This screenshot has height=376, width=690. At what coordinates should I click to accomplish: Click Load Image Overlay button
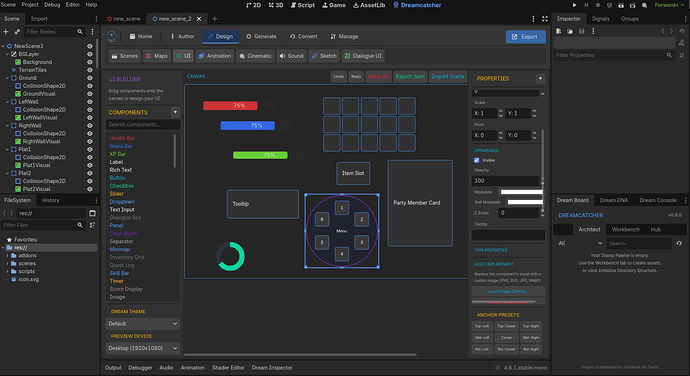pos(508,291)
